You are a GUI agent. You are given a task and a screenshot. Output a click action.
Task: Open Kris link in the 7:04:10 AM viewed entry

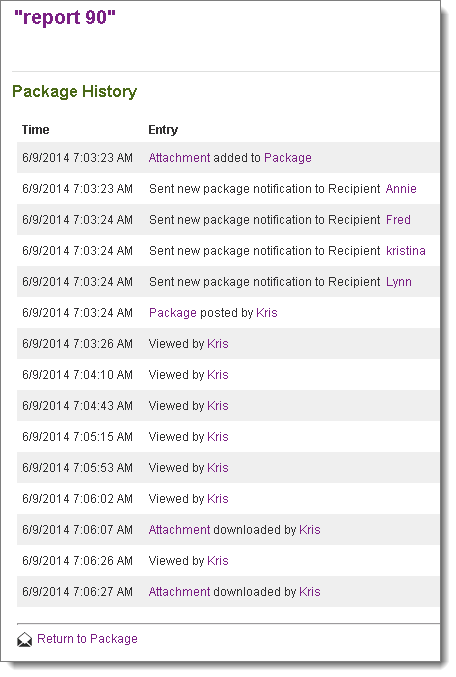click(x=218, y=375)
